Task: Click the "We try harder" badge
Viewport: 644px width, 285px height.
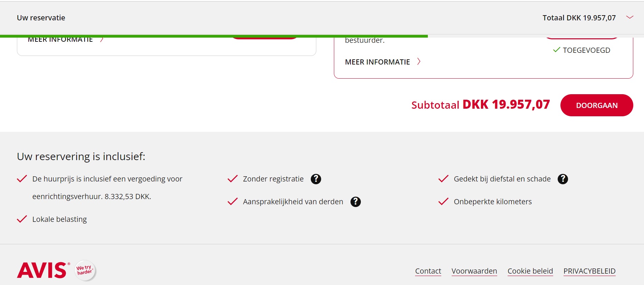Action: 85,270
